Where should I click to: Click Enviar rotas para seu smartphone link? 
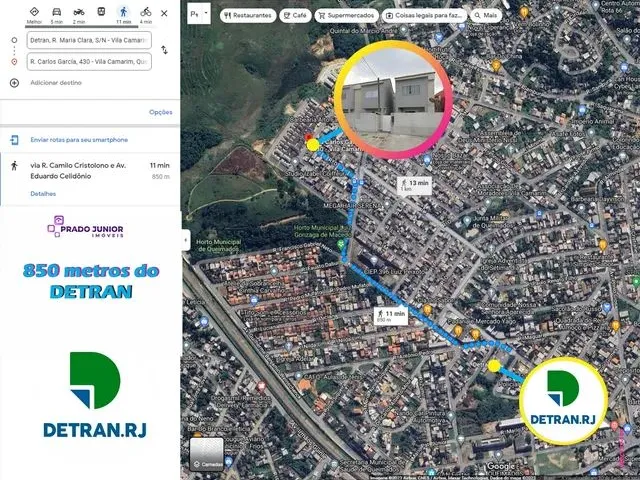pos(79,140)
